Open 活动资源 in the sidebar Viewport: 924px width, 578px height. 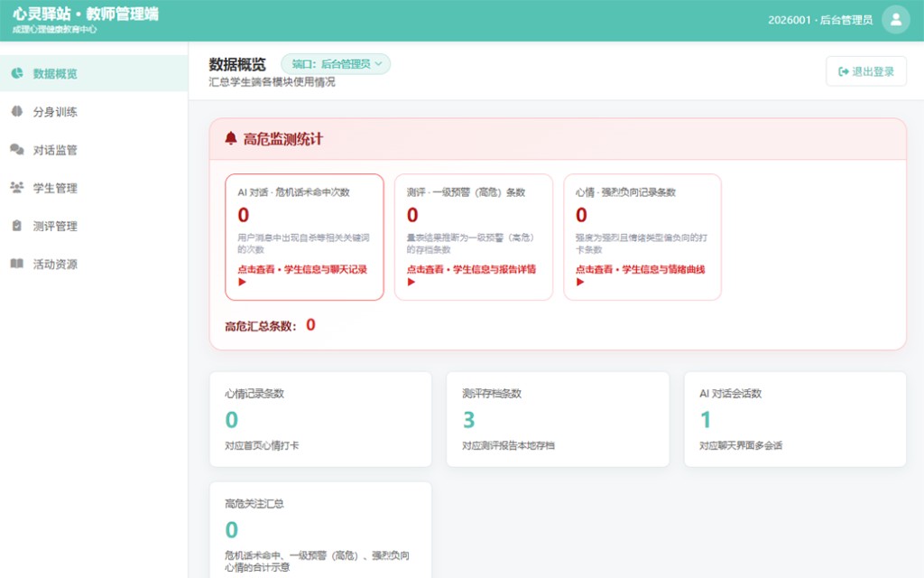(94, 264)
